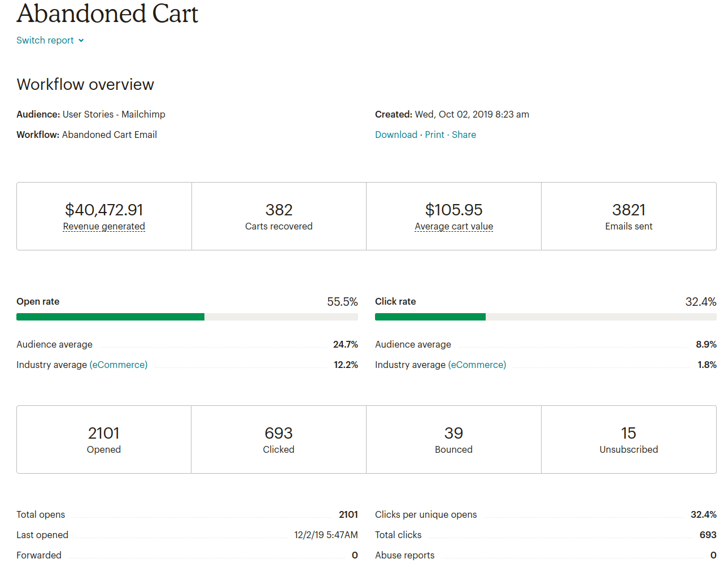
Task: Select the 2101 Opened stat box
Action: [x=104, y=440]
